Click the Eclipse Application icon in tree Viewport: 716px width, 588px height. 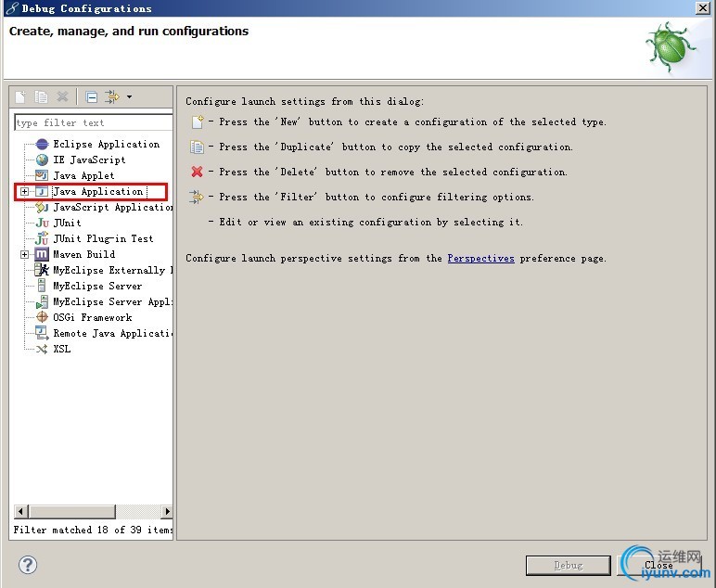pyautogui.click(x=42, y=145)
